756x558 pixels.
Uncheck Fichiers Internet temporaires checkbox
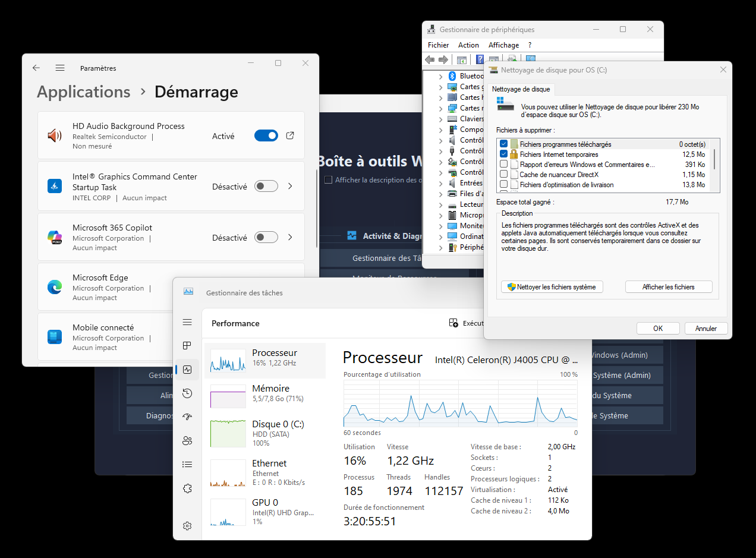[x=504, y=154]
